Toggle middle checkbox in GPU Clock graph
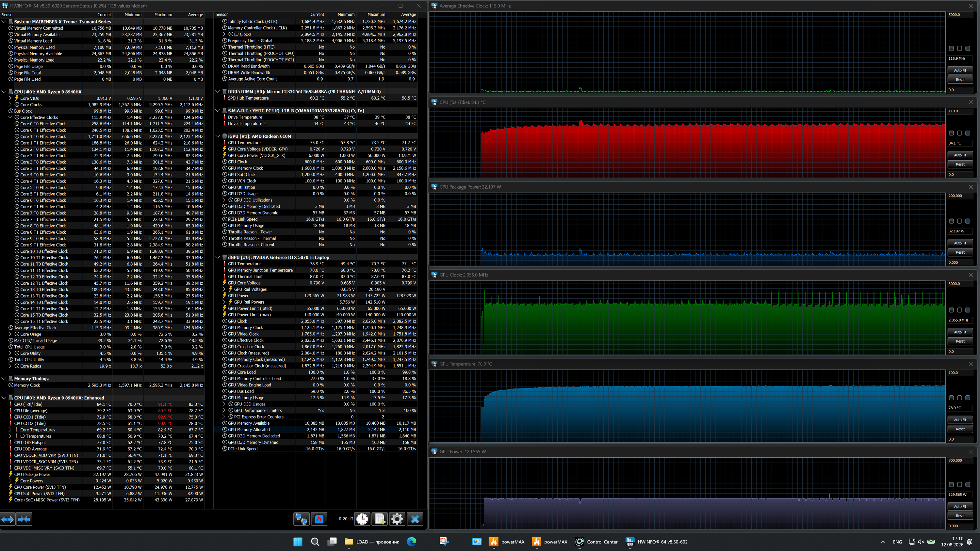 point(959,310)
